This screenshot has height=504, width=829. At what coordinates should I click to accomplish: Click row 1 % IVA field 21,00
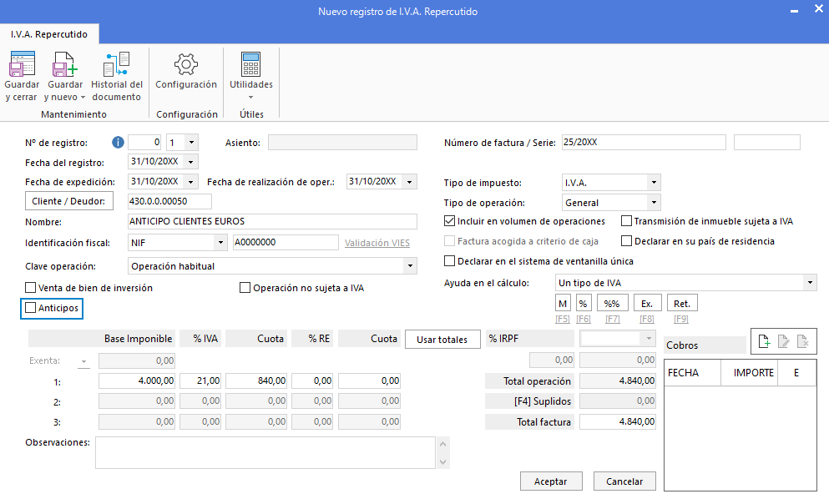[200, 381]
